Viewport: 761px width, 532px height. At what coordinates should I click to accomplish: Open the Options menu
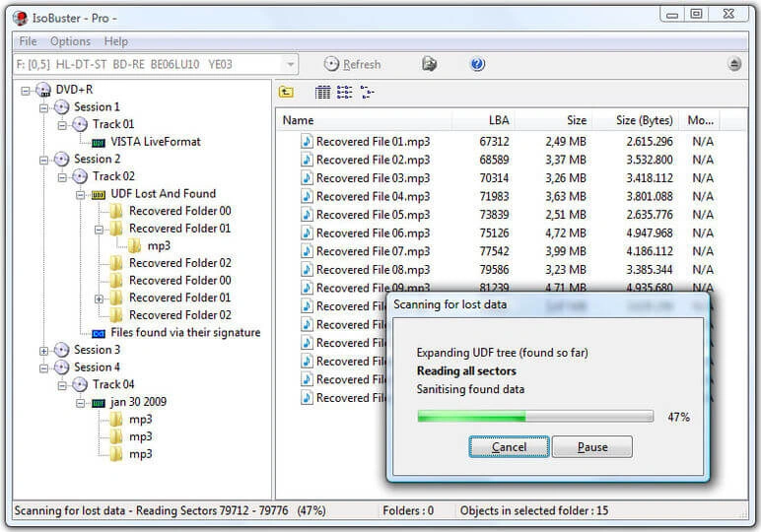[70, 41]
